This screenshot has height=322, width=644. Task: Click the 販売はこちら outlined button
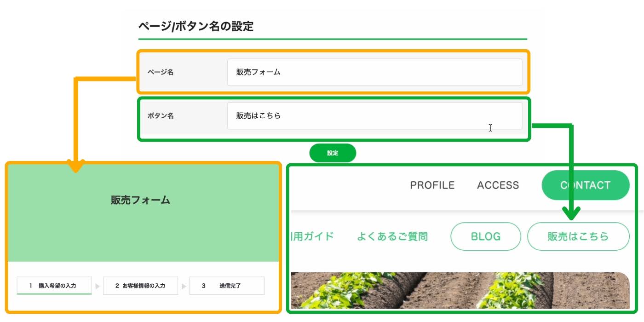click(578, 236)
